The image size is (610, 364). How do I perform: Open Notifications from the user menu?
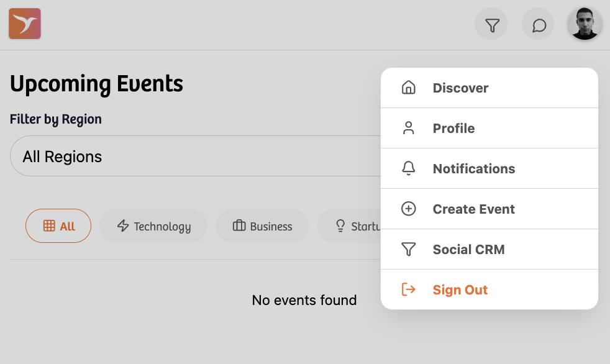pos(473,168)
